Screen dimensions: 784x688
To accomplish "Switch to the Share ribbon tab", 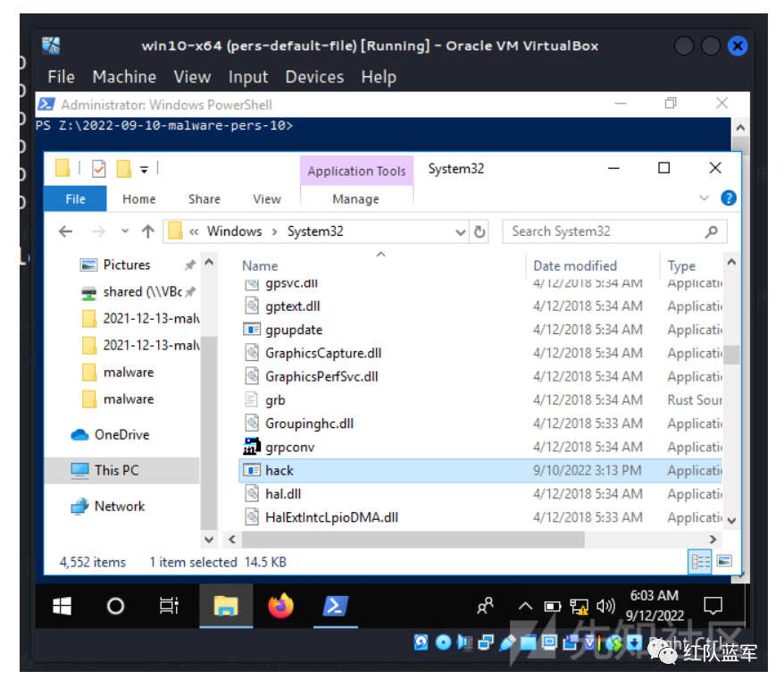I will point(204,198).
